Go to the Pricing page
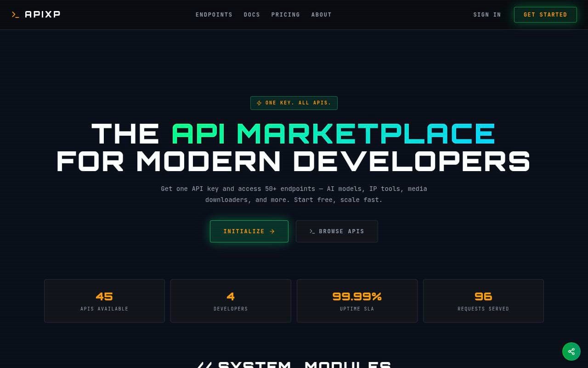This screenshot has height=368, width=588. coord(286,15)
